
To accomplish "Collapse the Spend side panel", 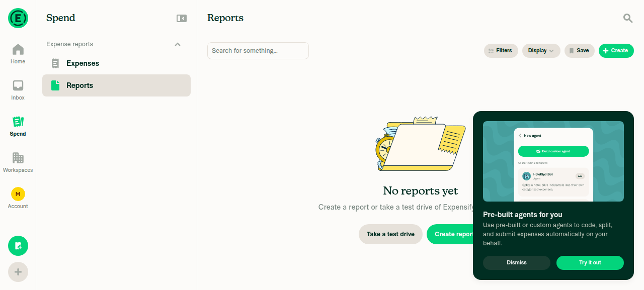I will [182, 18].
